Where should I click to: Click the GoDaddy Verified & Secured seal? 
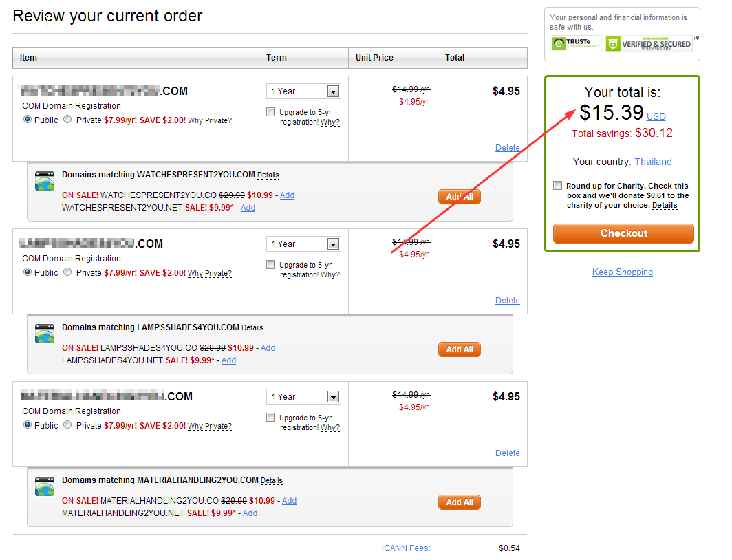(x=648, y=44)
